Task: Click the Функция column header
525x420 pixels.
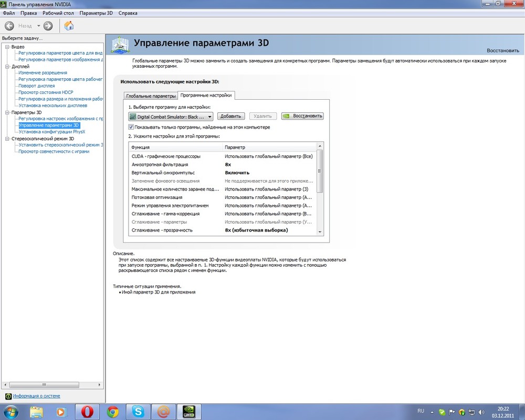Action: (176, 147)
